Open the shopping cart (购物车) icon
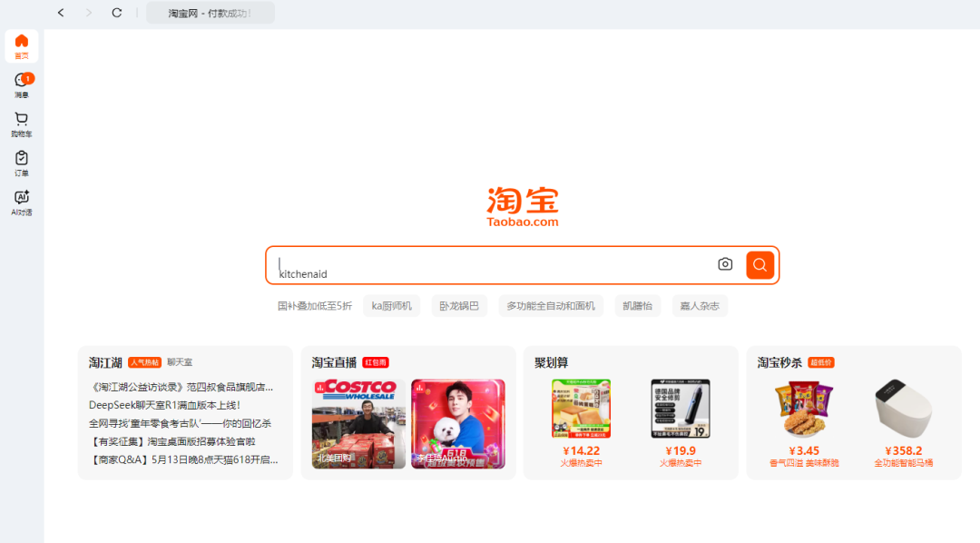 point(22,125)
